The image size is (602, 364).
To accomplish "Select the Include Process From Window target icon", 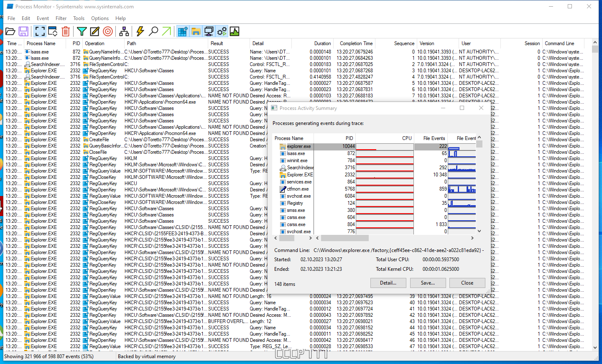I will pos(108,31).
